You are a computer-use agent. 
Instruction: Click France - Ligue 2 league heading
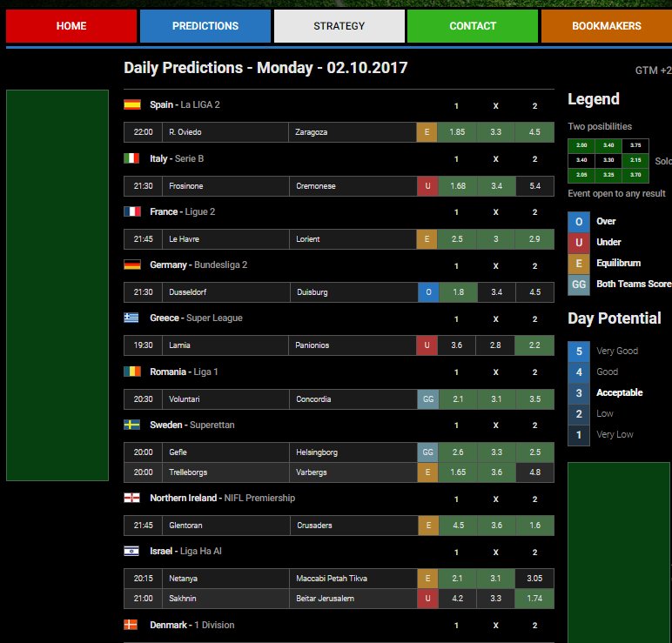click(x=183, y=211)
